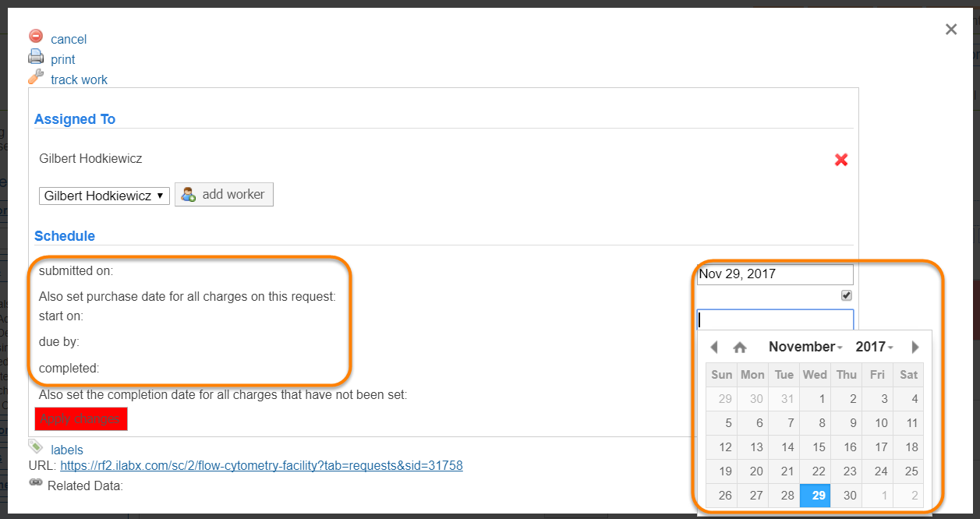Pick November 15 in the calendar
980x519 pixels.
(818, 447)
